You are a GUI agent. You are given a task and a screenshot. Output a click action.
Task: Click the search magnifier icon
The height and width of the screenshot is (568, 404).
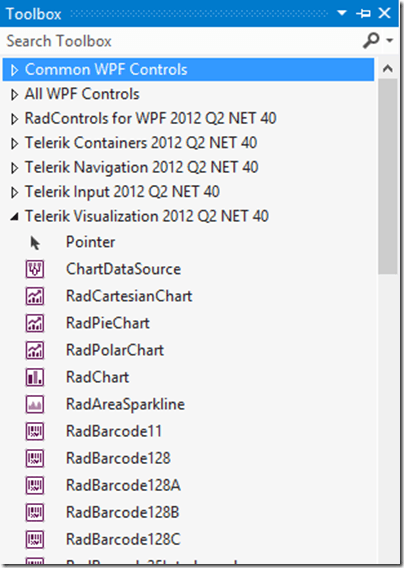(371, 40)
